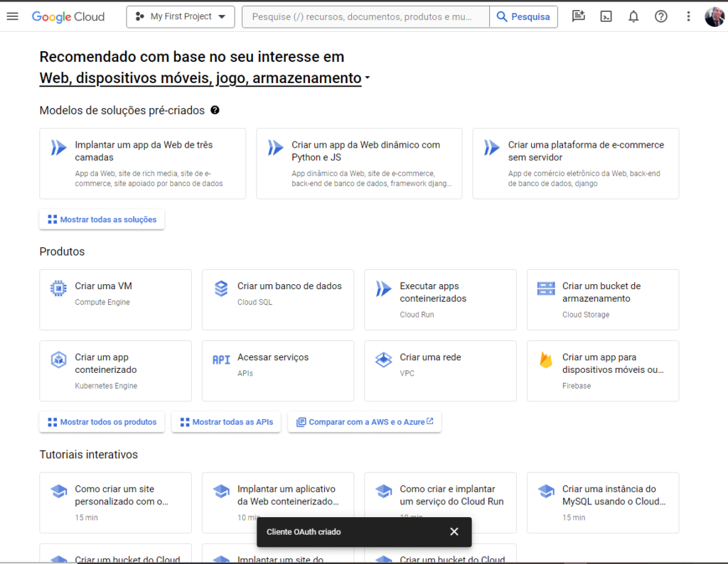Click the Compute Engine chip icon

click(58, 288)
